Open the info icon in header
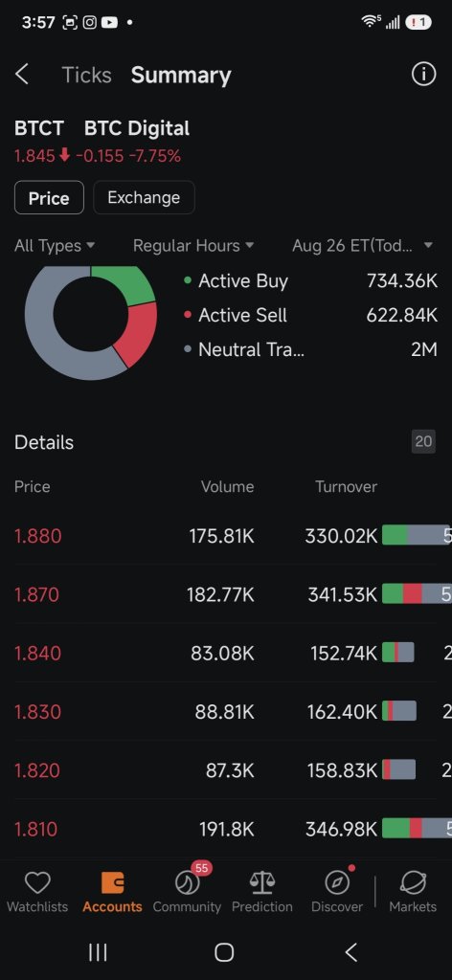The width and height of the screenshot is (452, 980). 423,75
